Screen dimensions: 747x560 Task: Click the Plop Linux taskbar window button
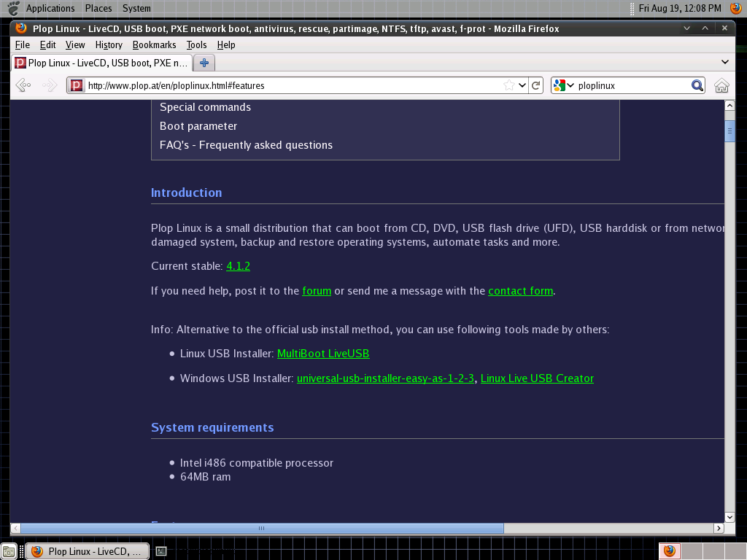pos(88,551)
